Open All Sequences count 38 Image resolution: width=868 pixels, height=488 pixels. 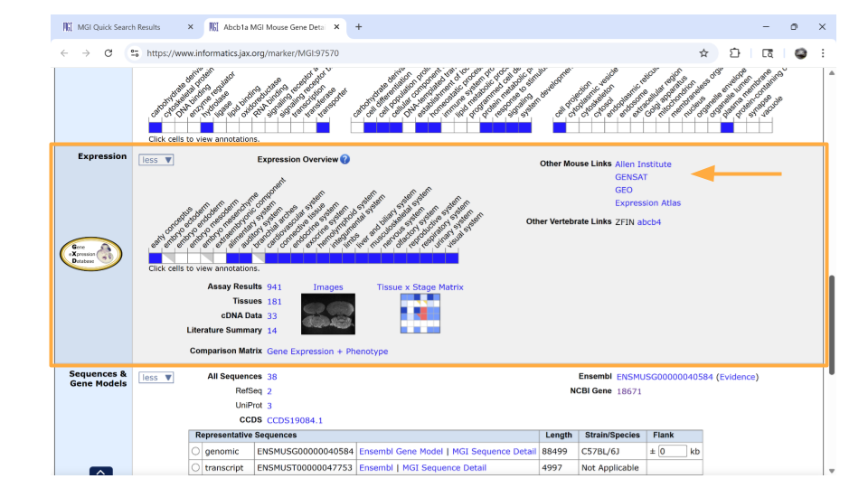[272, 377]
